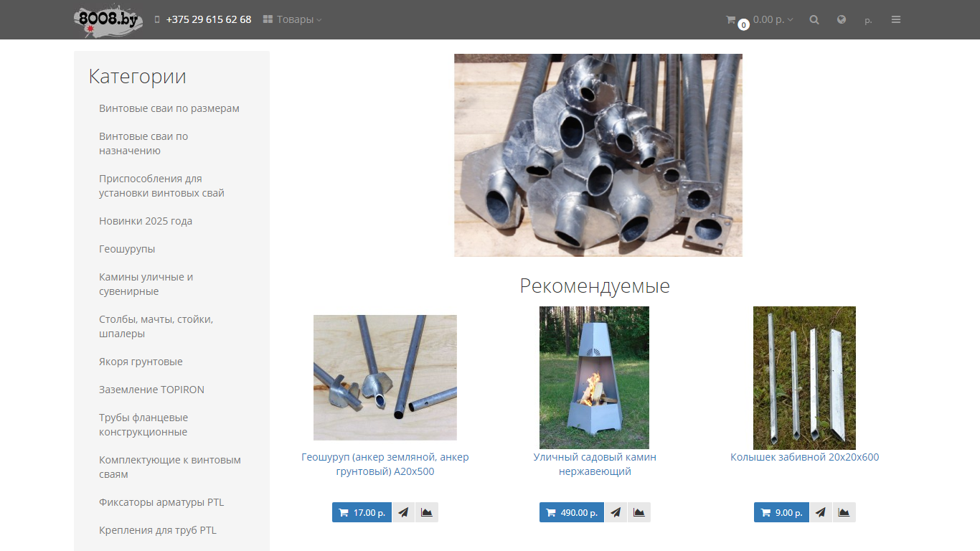980x551 pixels.
Task: Open category Приспособления для установки винтовых свай
Action: tap(161, 186)
